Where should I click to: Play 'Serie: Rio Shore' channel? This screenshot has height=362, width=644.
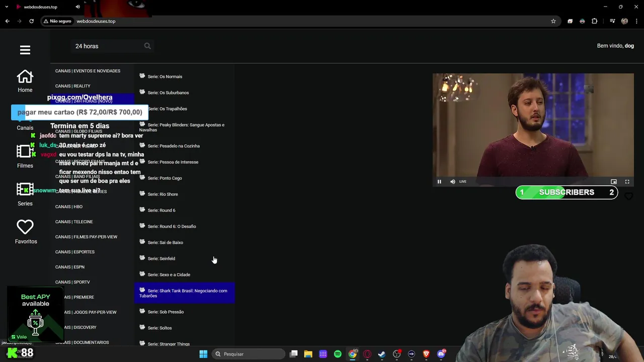(x=184, y=194)
